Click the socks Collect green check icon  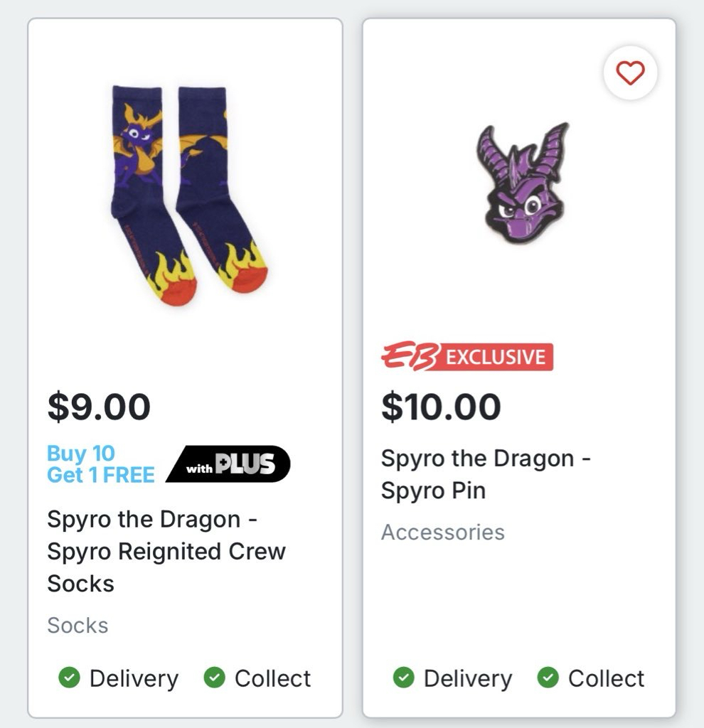(x=214, y=678)
